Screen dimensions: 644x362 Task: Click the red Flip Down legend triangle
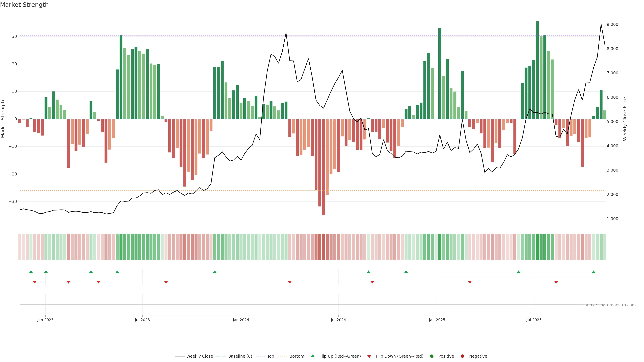pos(369,356)
